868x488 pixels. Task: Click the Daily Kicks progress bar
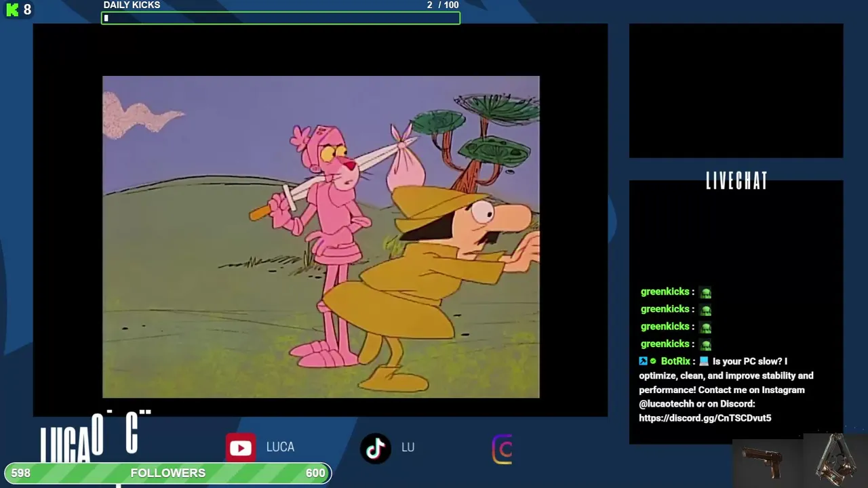(x=281, y=18)
